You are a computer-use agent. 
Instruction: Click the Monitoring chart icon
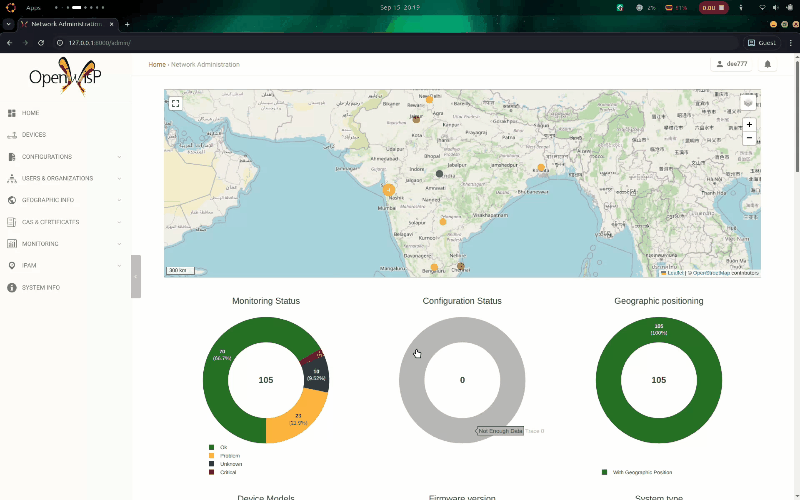[12, 244]
